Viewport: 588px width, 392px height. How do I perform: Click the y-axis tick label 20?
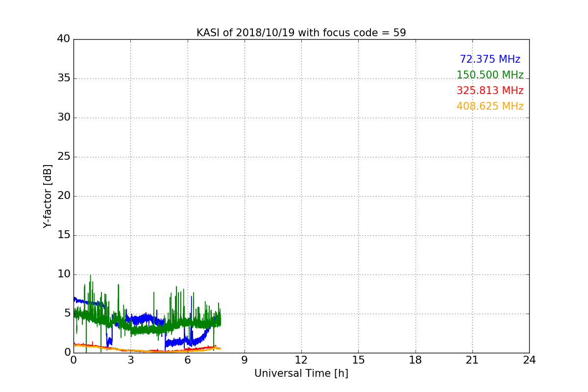[x=64, y=196]
